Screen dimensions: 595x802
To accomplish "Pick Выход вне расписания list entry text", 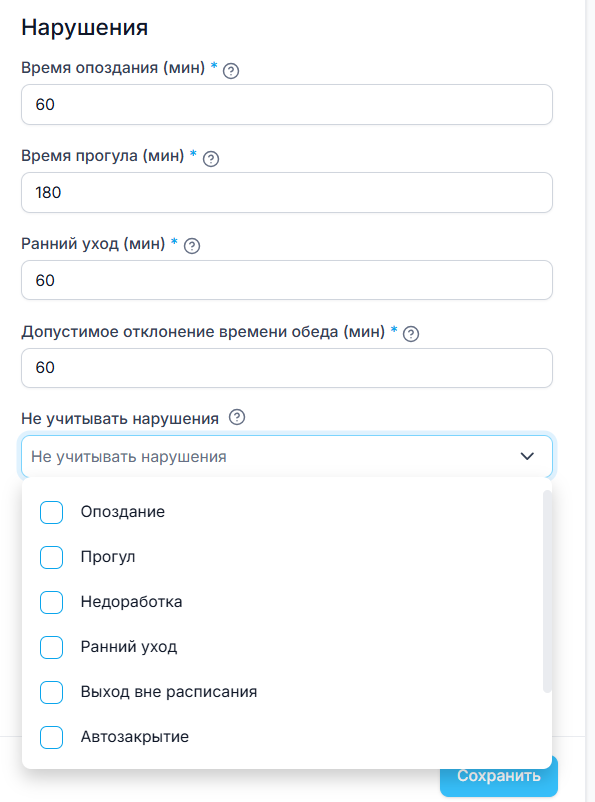I will click(169, 692).
